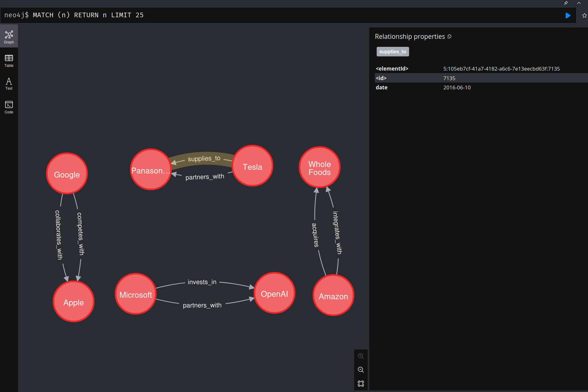Switch to Table view
This screenshot has width=588, height=392.
9,61
